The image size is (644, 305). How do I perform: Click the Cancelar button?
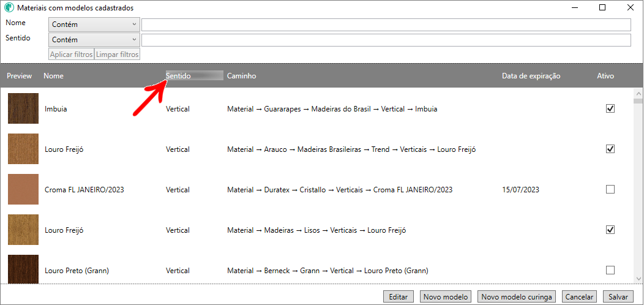(580, 297)
